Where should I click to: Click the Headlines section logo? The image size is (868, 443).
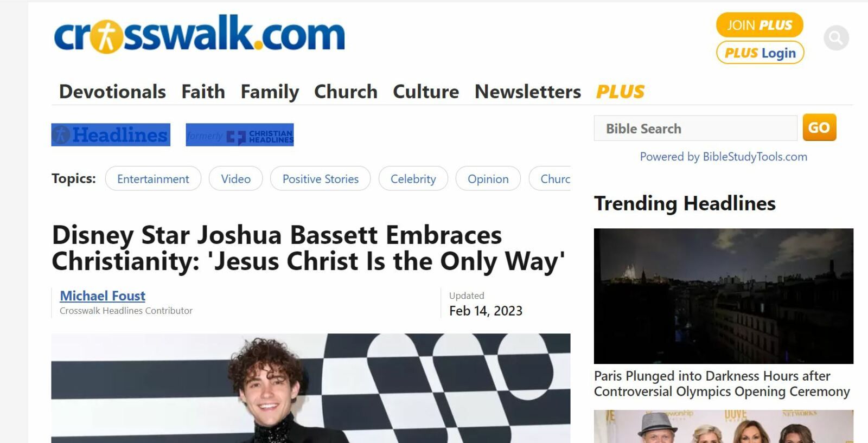point(111,135)
